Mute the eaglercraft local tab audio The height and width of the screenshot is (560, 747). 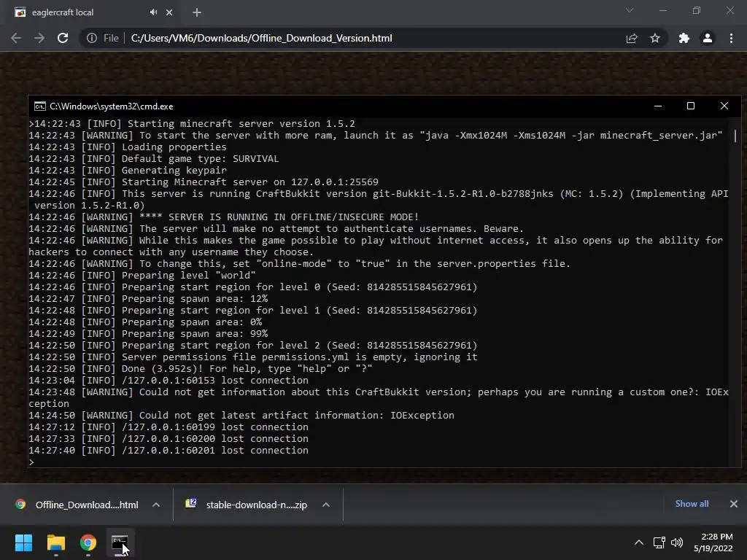[x=153, y=12]
